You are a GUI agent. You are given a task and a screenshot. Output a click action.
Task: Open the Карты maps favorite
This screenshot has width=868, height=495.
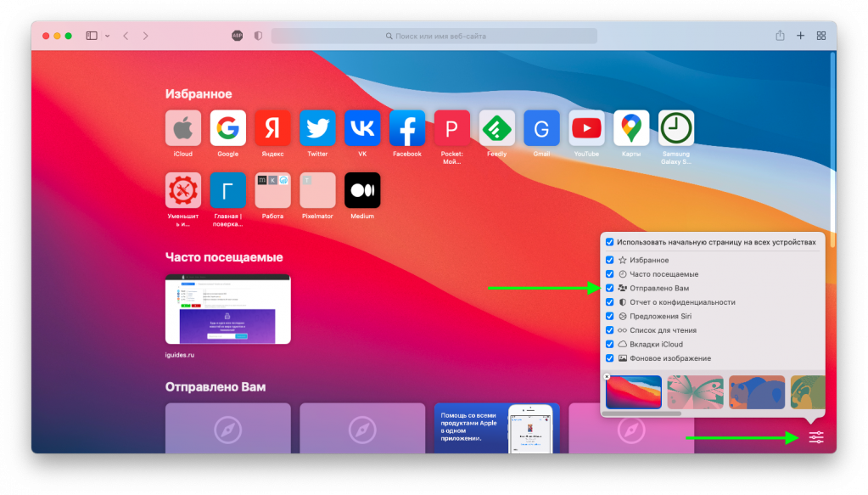631,128
